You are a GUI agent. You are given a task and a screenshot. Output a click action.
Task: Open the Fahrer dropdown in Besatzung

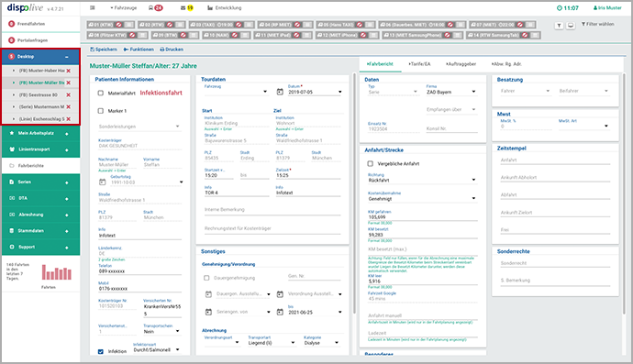click(x=526, y=91)
